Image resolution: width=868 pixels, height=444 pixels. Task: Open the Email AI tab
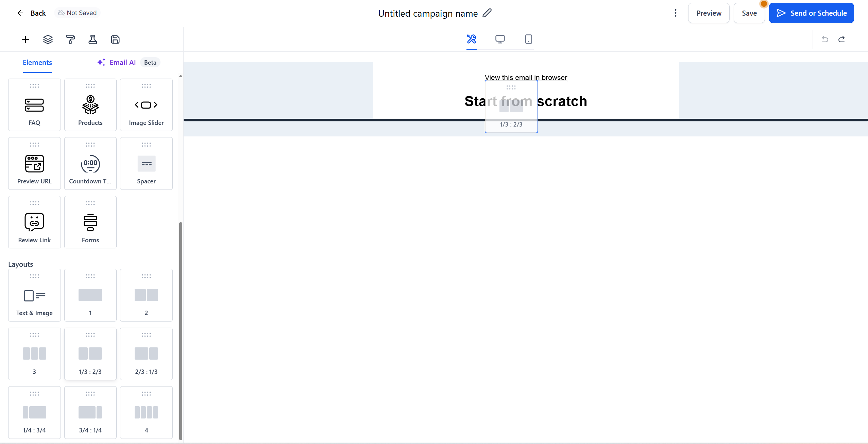pyautogui.click(x=122, y=63)
